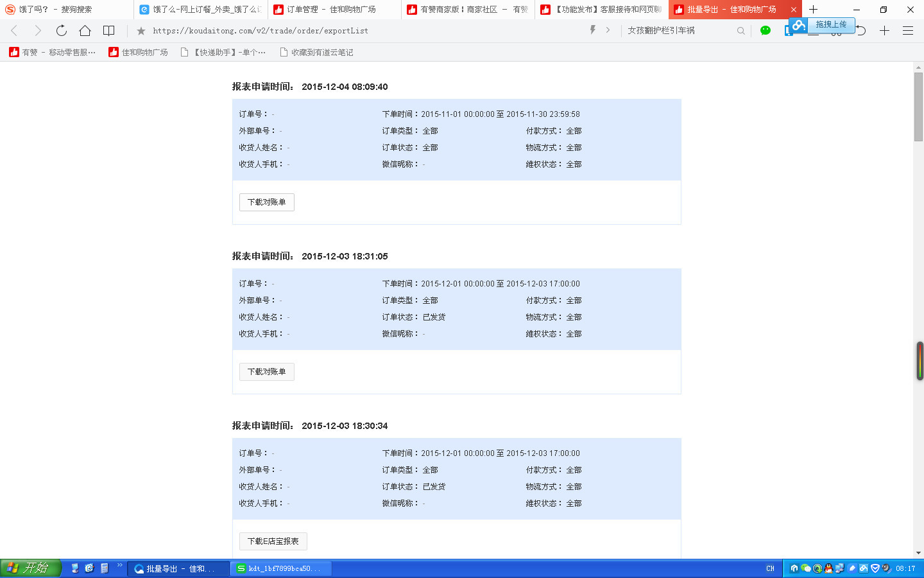Click the plus icon in the browser toolbar
924x578 pixels.
pos(884,30)
